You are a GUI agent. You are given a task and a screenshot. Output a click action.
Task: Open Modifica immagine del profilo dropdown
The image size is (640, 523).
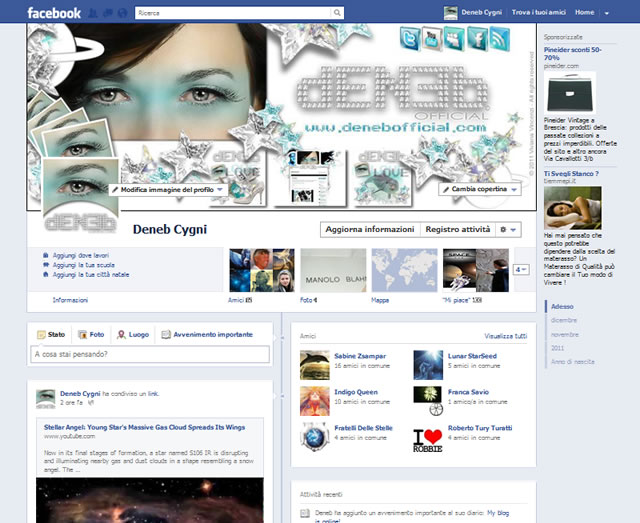pyautogui.click(x=167, y=190)
